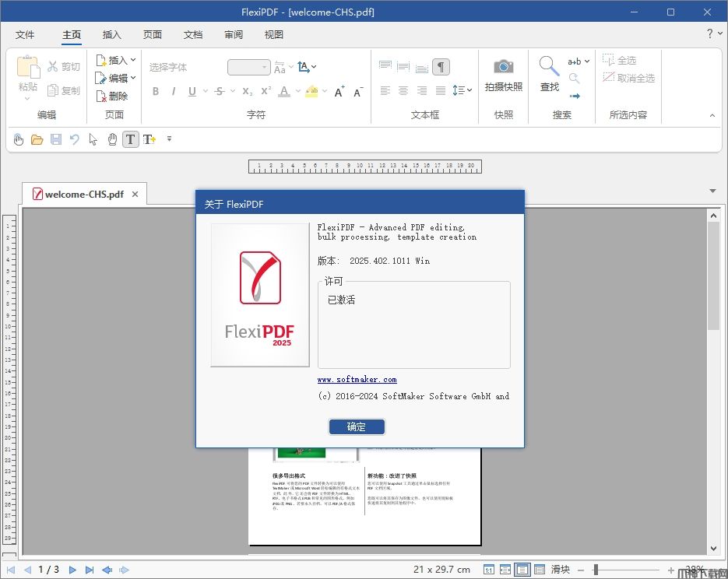
Task: Select the Text edit tool (T)
Action: pos(130,139)
